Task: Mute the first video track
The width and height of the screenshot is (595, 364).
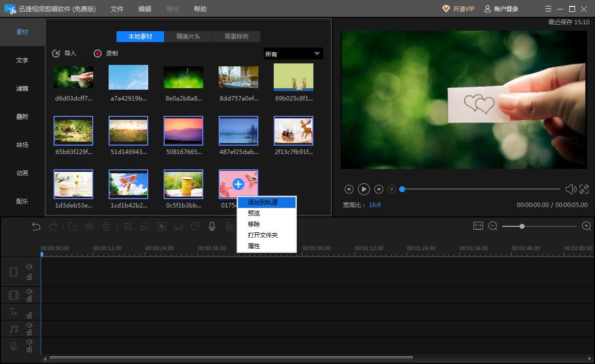Action: (29, 267)
